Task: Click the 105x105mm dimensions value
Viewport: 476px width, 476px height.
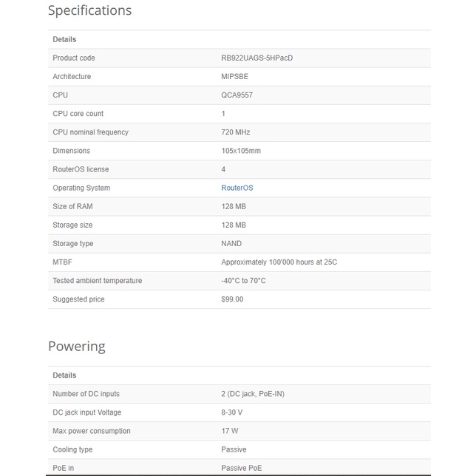Action: point(241,151)
